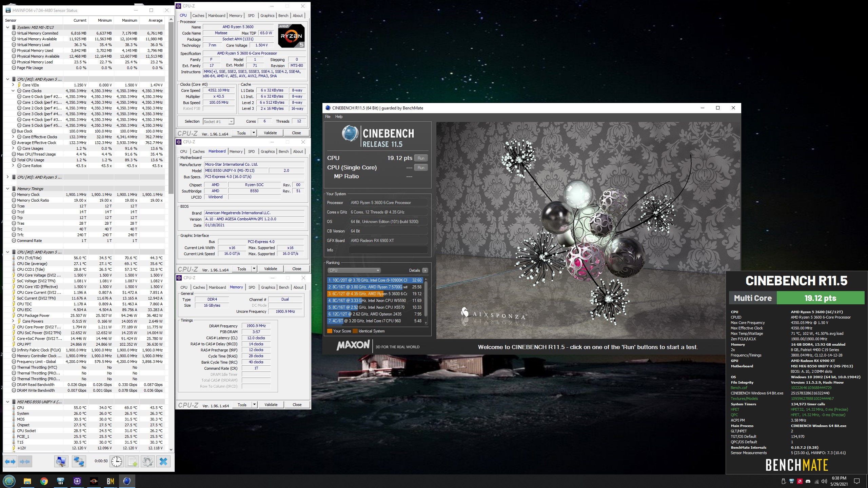The image size is (868, 488).
Task: Open Ryzen Master taskbar icon
Action: point(94,481)
